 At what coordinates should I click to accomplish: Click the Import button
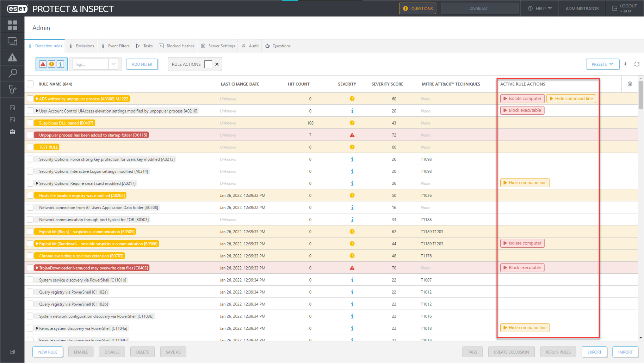625,352
